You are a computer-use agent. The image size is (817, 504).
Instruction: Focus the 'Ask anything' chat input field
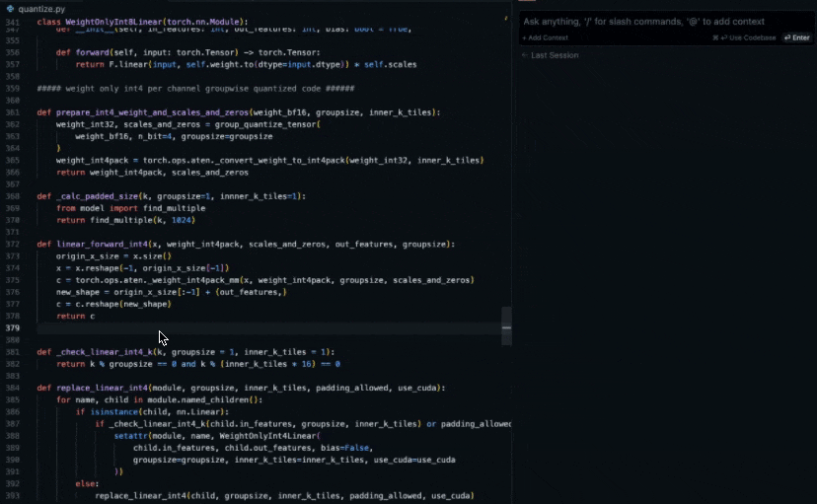(665, 21)
